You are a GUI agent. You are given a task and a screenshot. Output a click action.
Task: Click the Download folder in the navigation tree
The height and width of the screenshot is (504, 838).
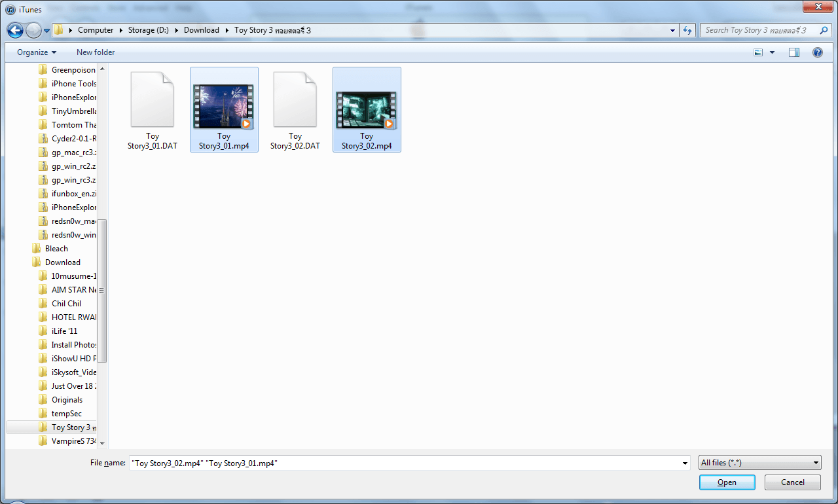[x=56, y=262]
